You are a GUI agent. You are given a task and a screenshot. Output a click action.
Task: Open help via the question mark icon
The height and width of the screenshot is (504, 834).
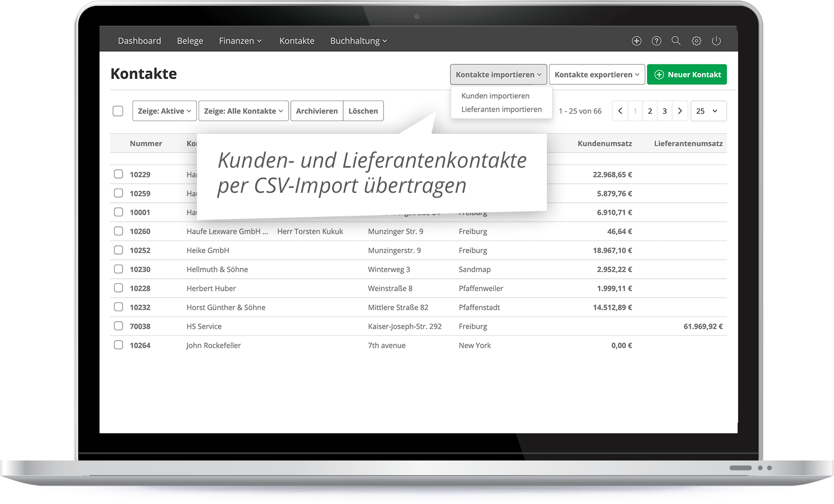[x=656, y=41]
